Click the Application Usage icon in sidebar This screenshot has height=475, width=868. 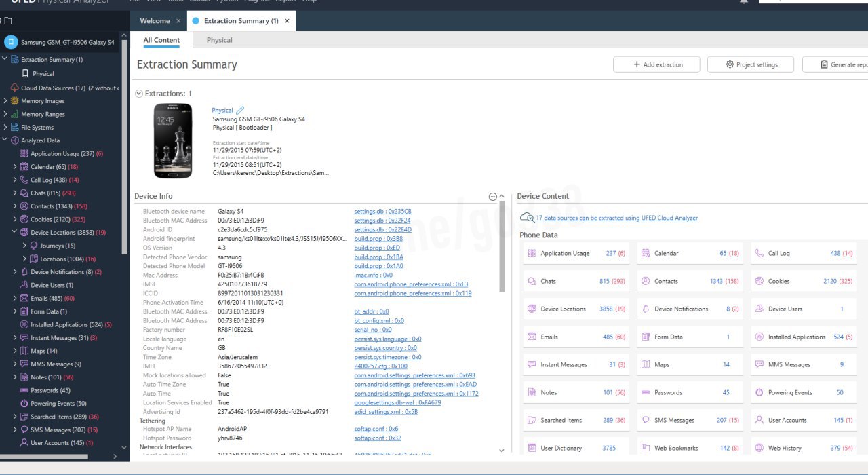tap(24, 153)
